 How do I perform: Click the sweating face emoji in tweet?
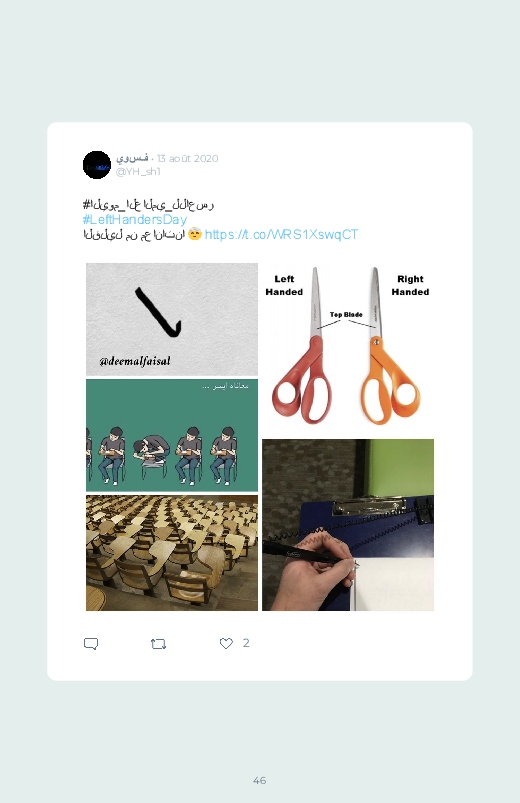(x=195, y=235)
